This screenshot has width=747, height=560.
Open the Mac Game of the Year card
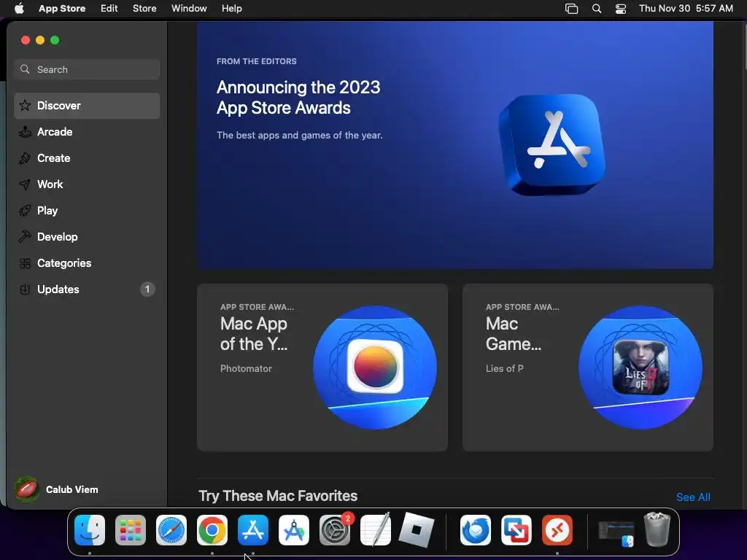[588, 367]
